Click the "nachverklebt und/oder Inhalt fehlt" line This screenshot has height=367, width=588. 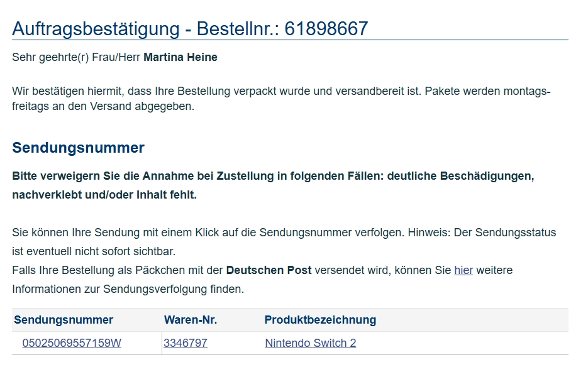tap(104, 195)
